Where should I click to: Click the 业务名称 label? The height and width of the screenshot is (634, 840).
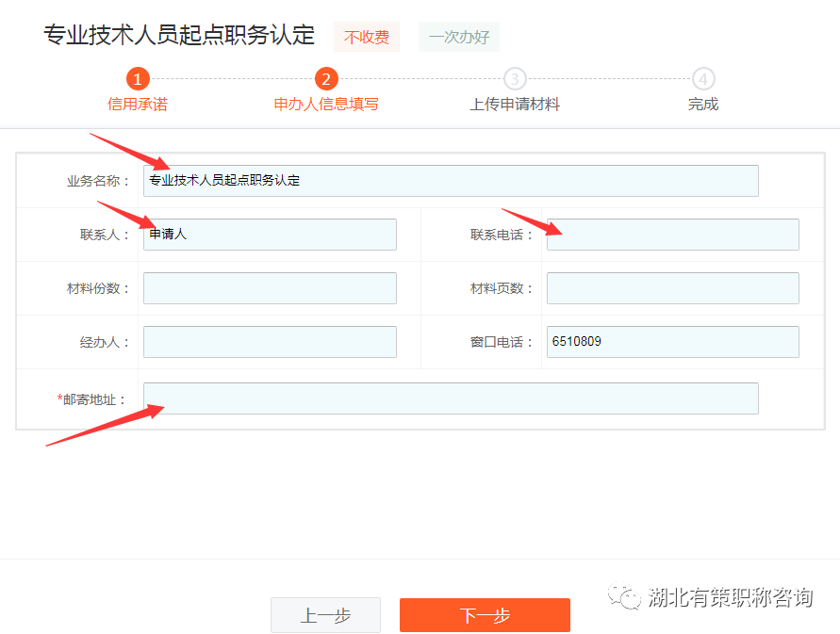point(98,182)
